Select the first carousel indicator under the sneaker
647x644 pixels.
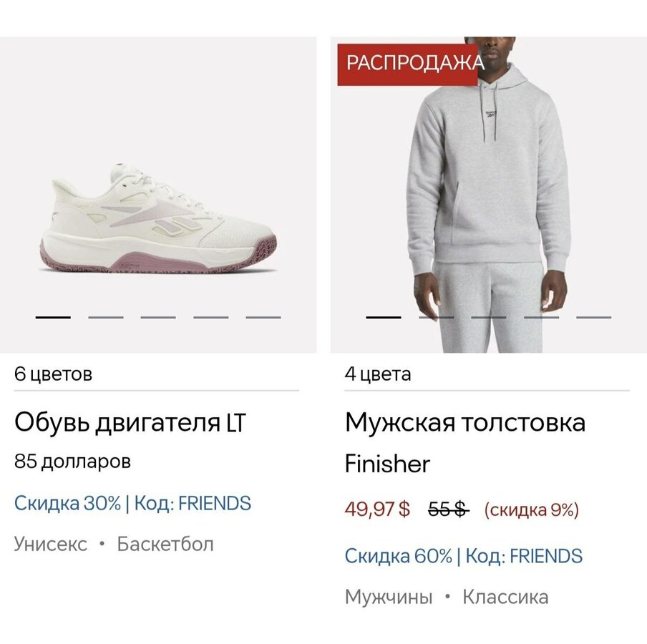(53, 317)
